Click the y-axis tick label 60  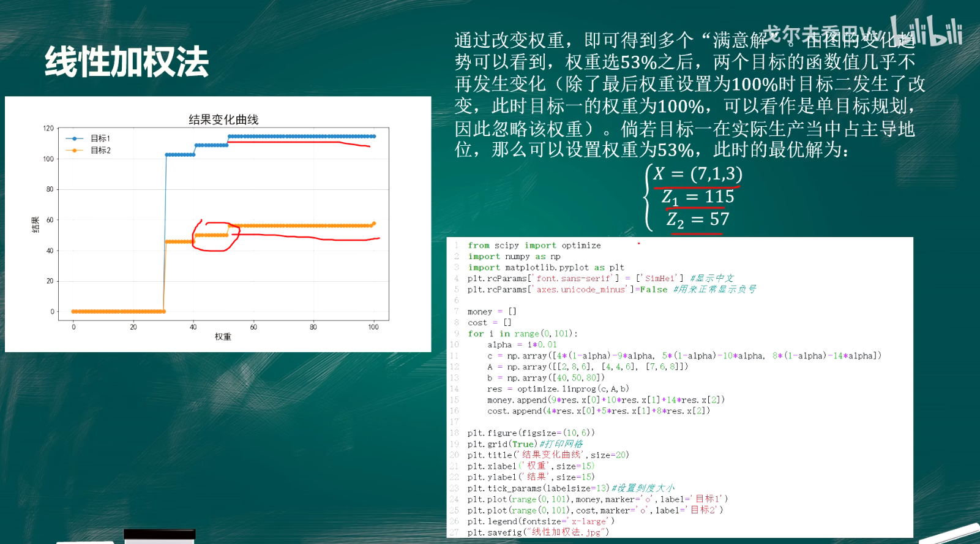[50, 220]
